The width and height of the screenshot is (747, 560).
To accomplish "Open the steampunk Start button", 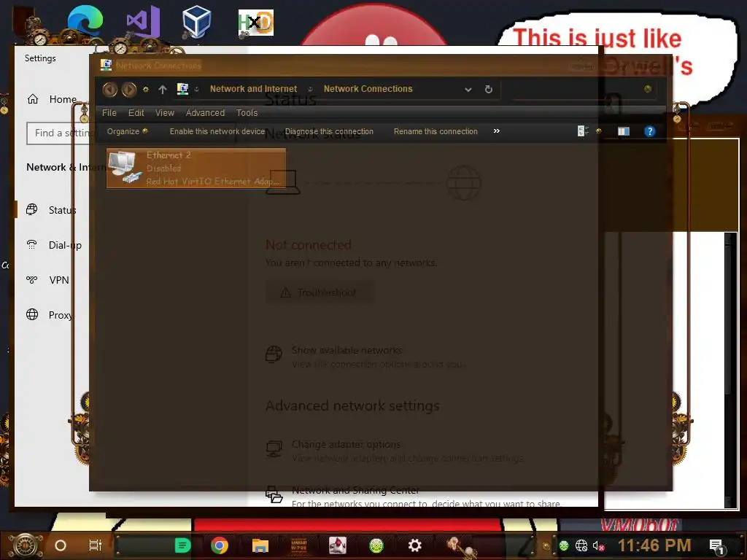I will (26, 545).
